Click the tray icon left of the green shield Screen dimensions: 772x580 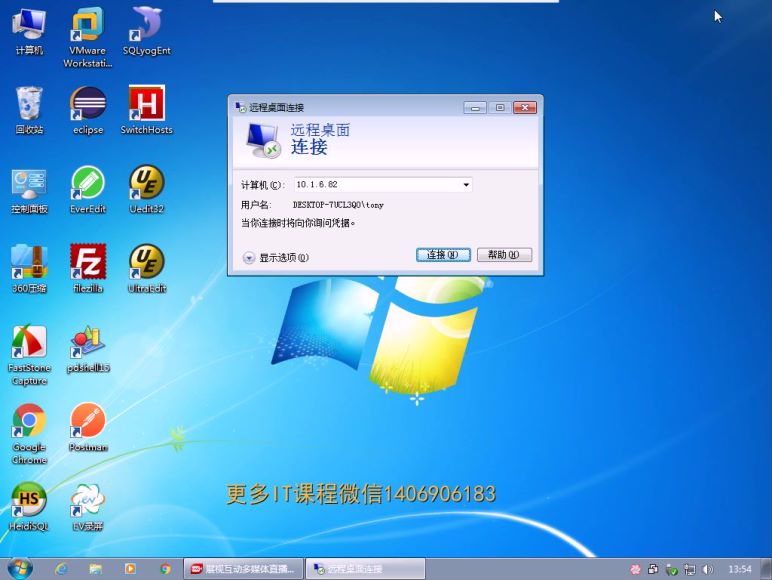tap(653, 570)
